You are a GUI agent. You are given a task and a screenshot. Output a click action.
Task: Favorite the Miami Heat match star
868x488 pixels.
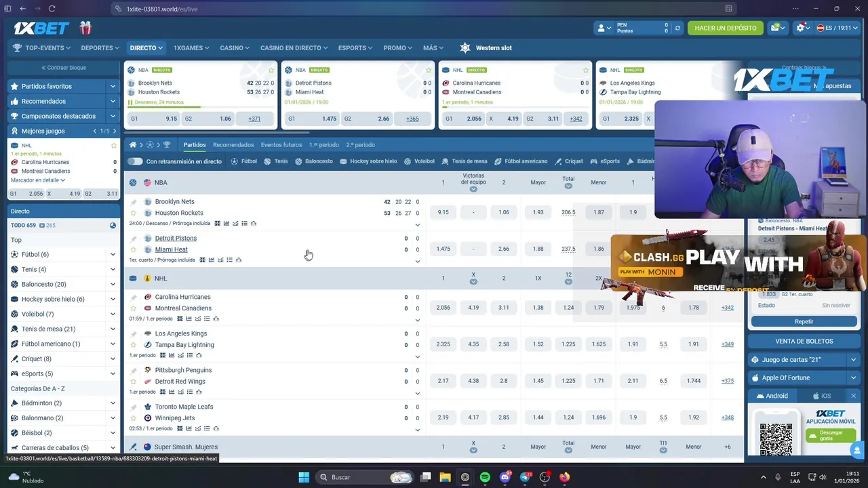(x=134, y=249)
